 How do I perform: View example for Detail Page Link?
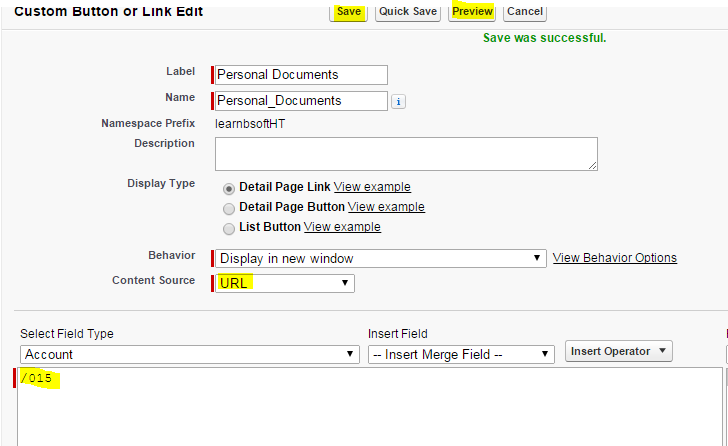point(372,187)
